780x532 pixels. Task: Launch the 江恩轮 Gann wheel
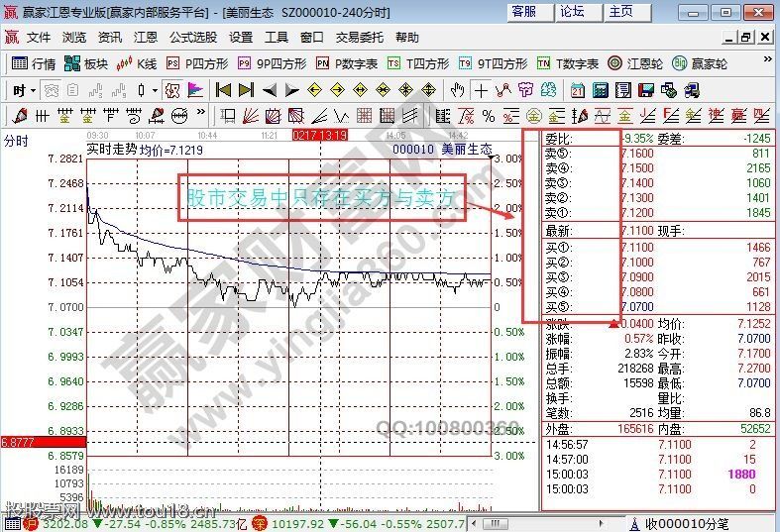click(x=635, y=63)
